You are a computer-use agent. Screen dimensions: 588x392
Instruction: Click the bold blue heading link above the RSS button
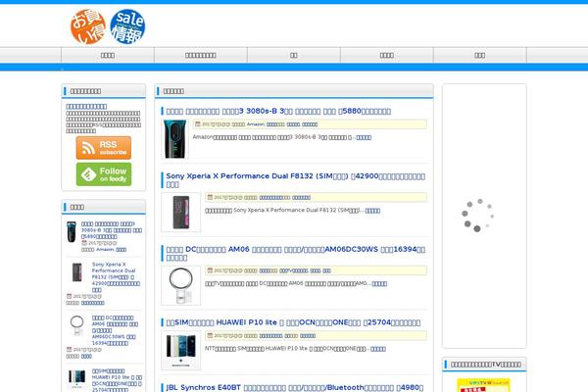(86, 107)
